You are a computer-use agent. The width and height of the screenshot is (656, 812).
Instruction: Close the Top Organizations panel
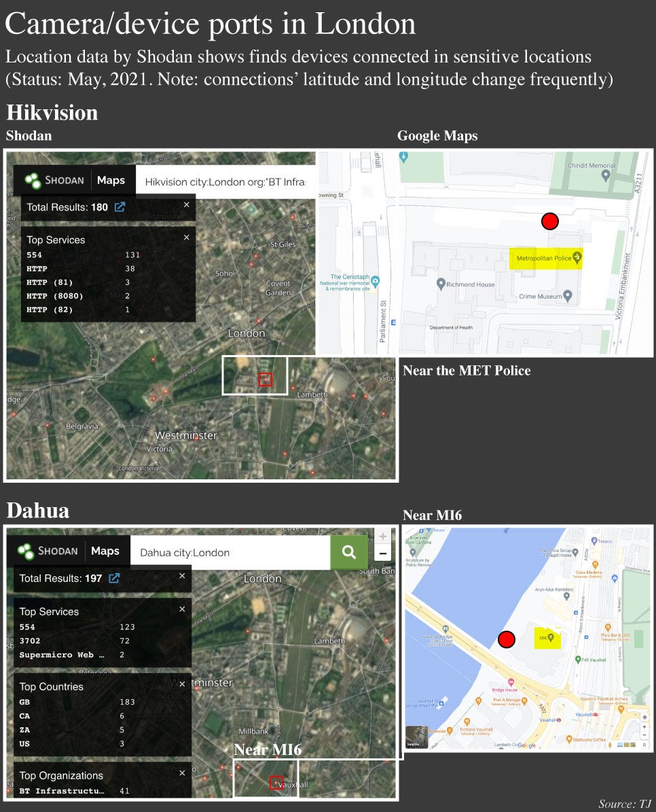182,773
